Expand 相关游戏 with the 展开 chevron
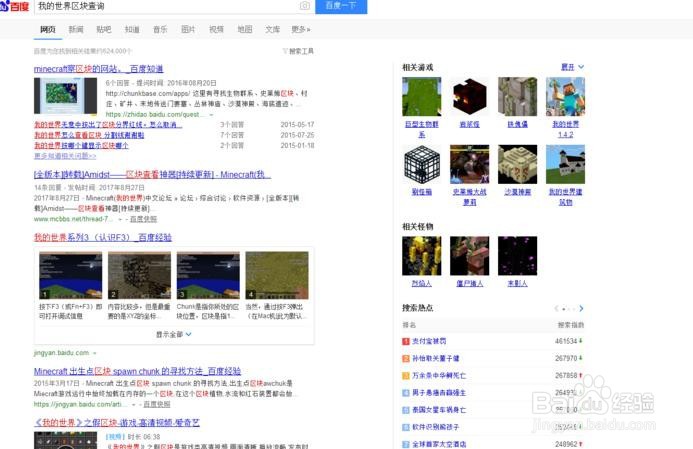Viewport: 693px width, 449px height. pyautogui.click(x=572, y=67)
